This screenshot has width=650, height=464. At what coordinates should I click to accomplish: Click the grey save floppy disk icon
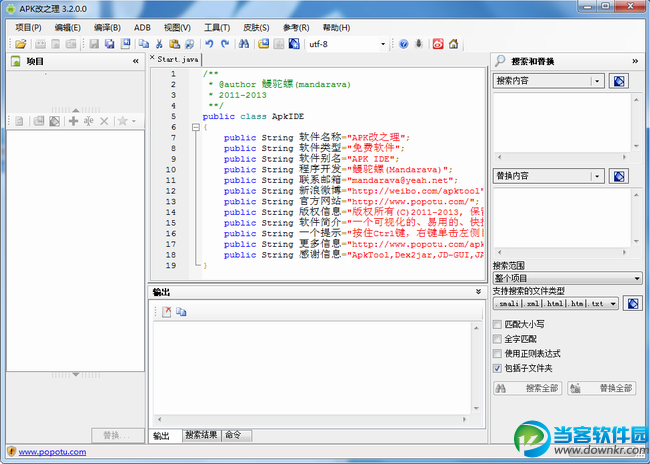point(94,44)
